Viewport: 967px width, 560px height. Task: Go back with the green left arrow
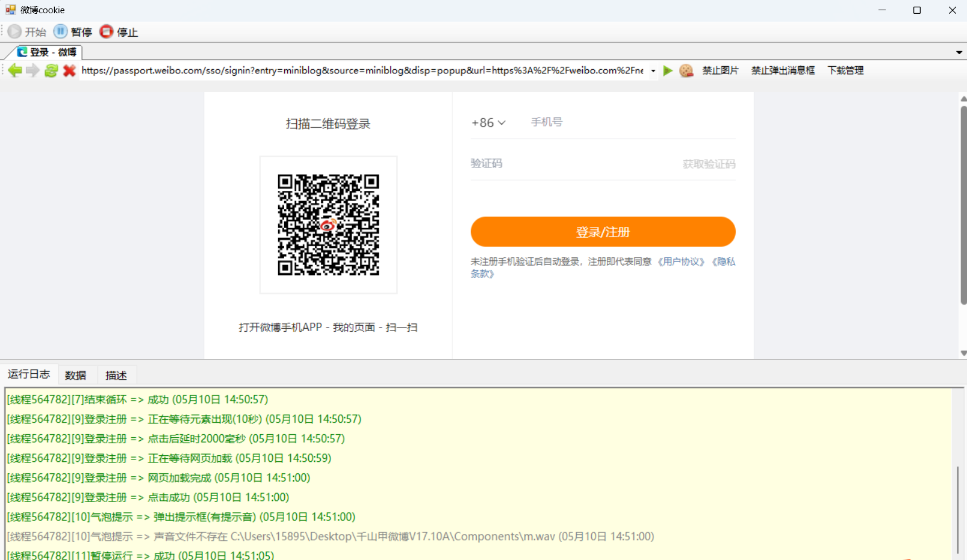click(x=15, y=70)
